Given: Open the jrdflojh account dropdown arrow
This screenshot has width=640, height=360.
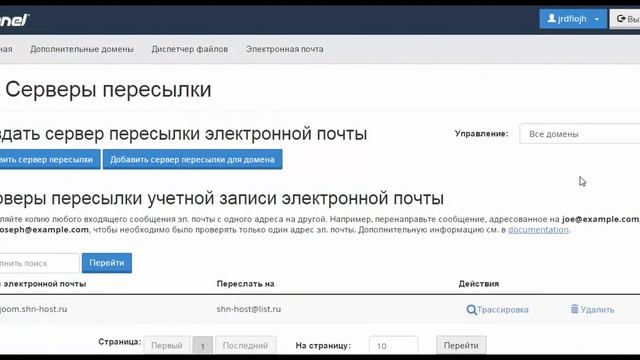Looking at the screenshot, I should [x=597, y=19].
